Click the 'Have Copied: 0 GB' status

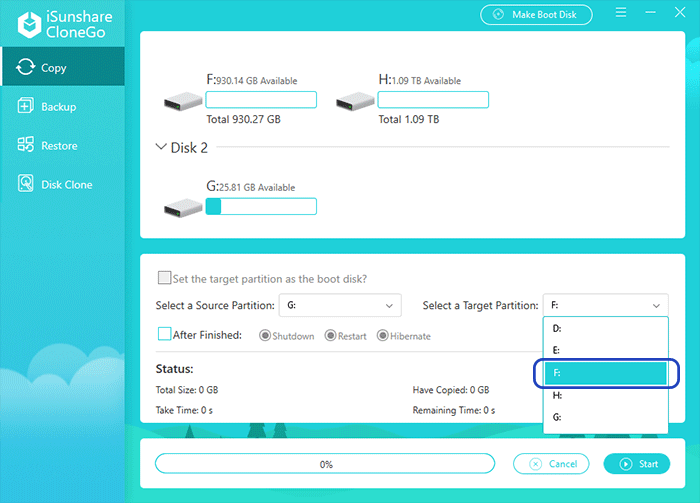pyautogui.click(x=451, y=390)
